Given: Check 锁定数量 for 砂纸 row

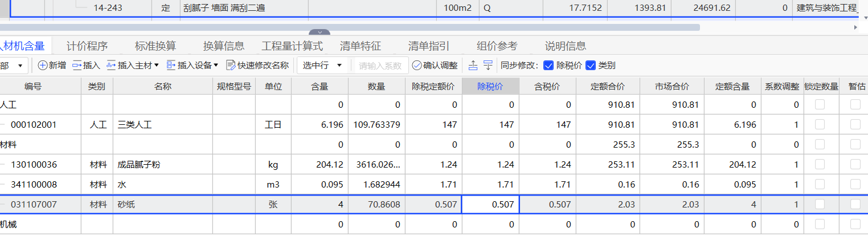Looking at the screenshot, I should (x=820, y=204).
